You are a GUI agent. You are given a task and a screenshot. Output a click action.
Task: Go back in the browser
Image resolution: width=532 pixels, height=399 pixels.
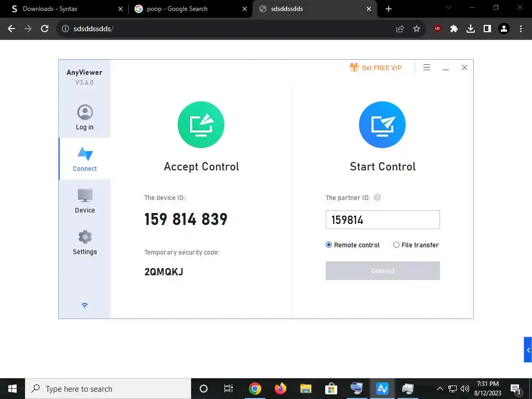(x=11, y=29)
